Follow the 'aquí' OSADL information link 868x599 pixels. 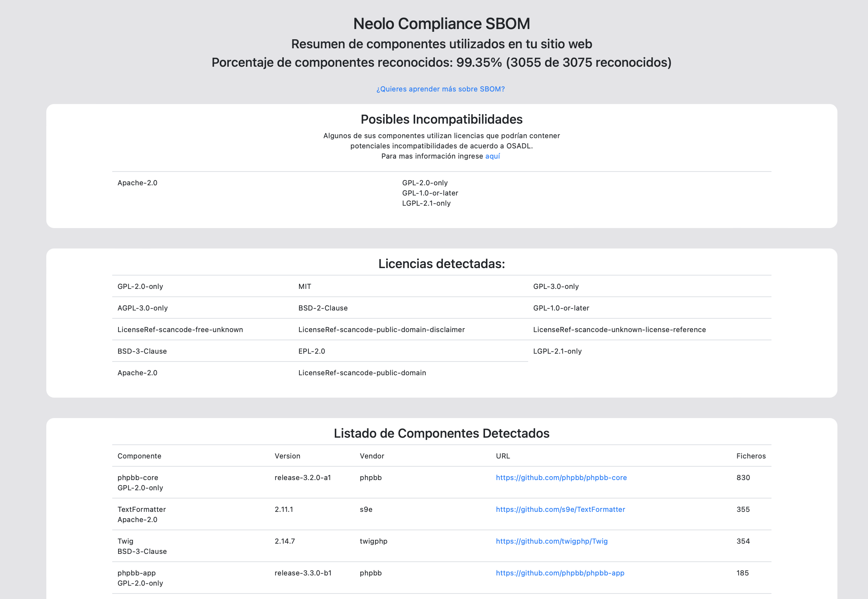492,156
